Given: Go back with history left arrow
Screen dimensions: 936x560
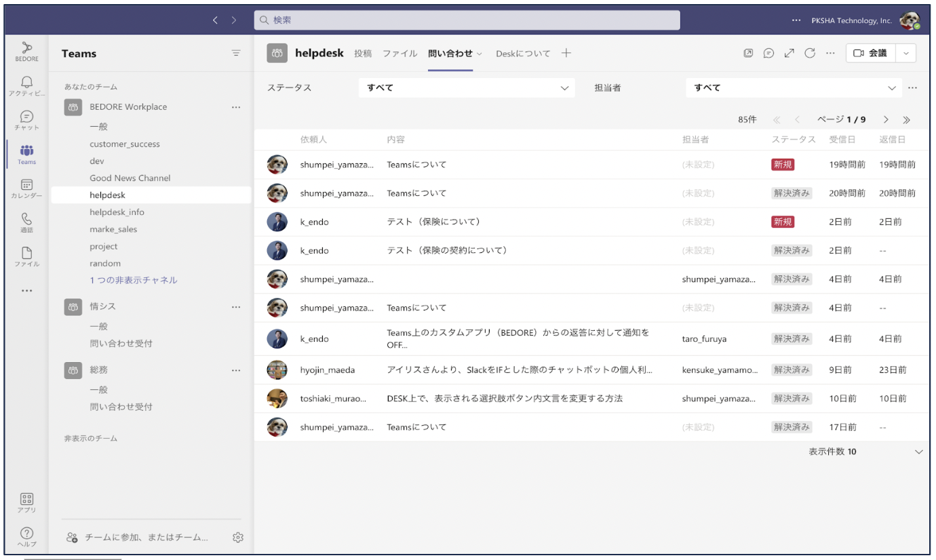Looking at the screenshot, I should point(215,20).
